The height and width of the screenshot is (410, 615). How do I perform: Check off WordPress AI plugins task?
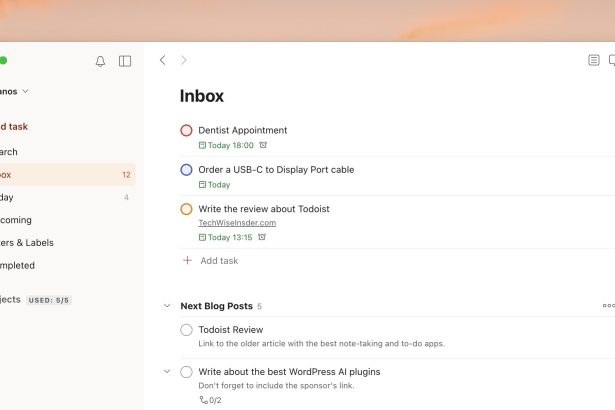tap(186, 372)
